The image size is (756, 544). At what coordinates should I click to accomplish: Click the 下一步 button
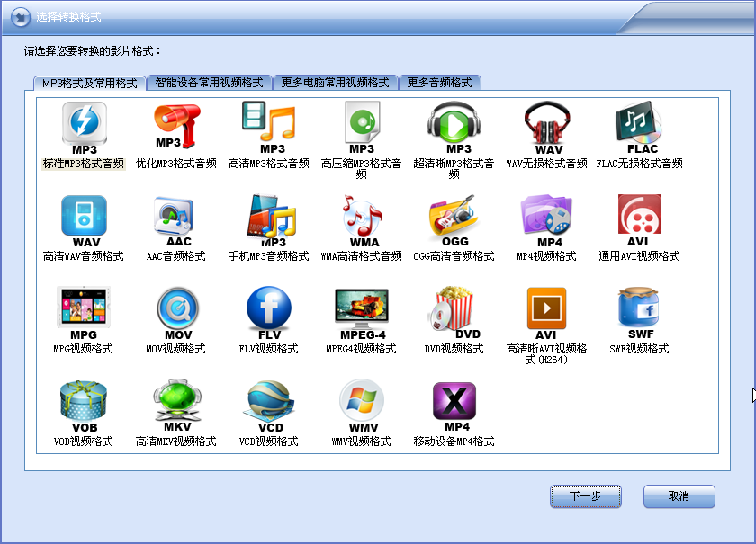point(586,496)
